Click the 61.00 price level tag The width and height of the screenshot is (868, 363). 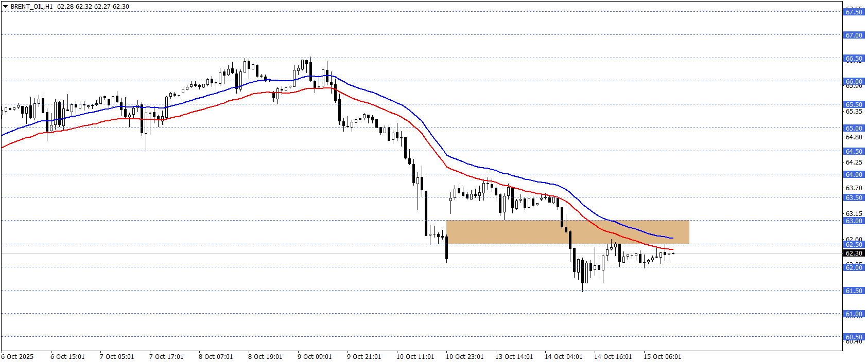point(854,314)
